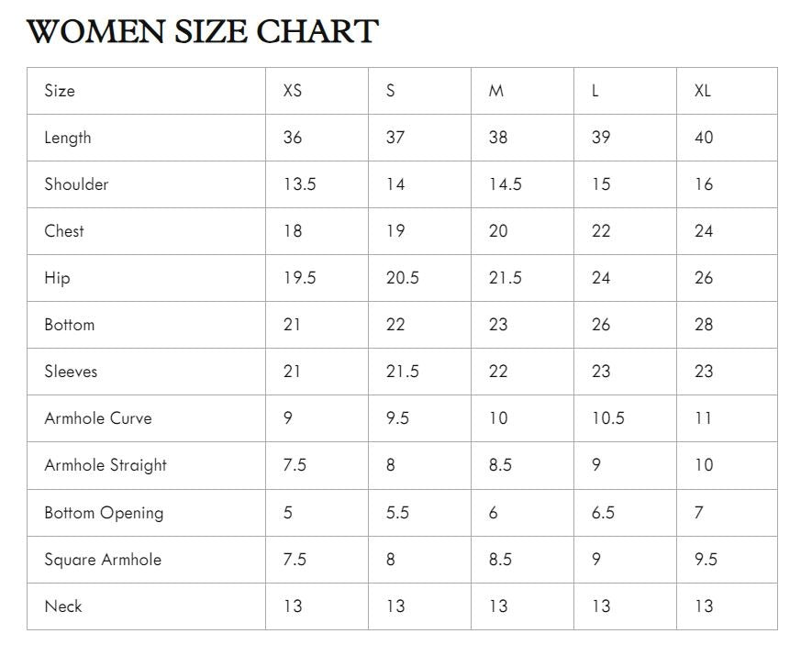The height and width of the screenshot is (667, 812).
Task: Click the Length row label
Action: [68, 139]
